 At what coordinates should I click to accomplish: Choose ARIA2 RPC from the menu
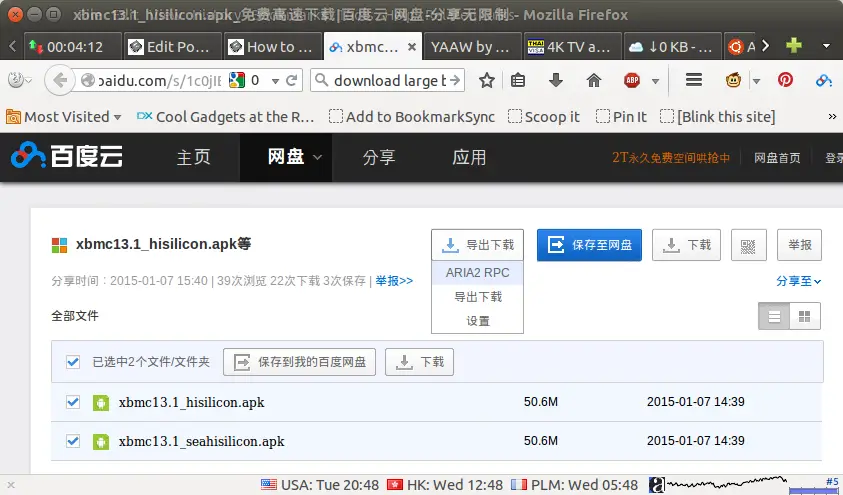477,272
